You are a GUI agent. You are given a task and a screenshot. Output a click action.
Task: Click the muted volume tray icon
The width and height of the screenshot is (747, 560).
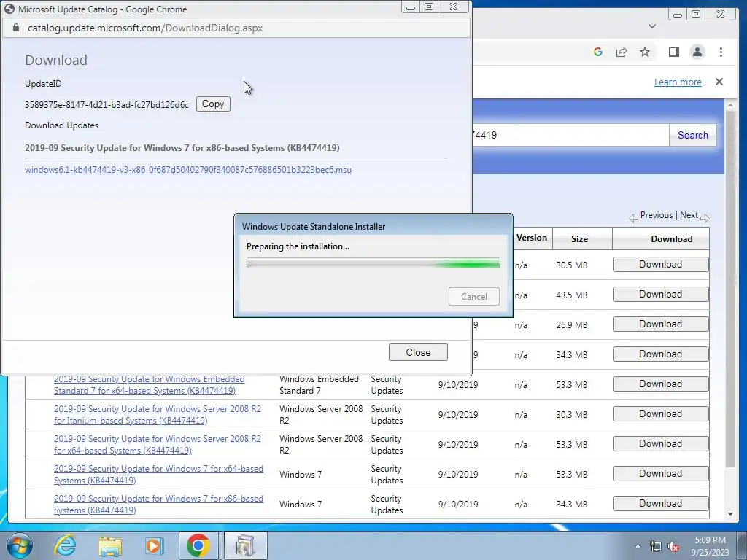[x=673, y=547]
